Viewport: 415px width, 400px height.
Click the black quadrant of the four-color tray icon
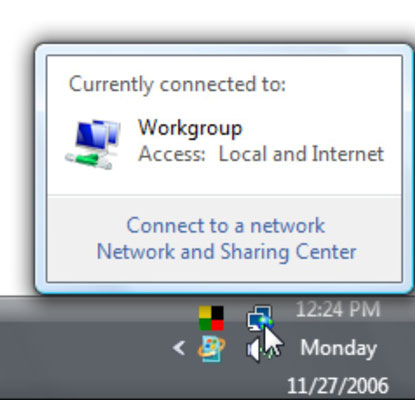pos(218,312)
